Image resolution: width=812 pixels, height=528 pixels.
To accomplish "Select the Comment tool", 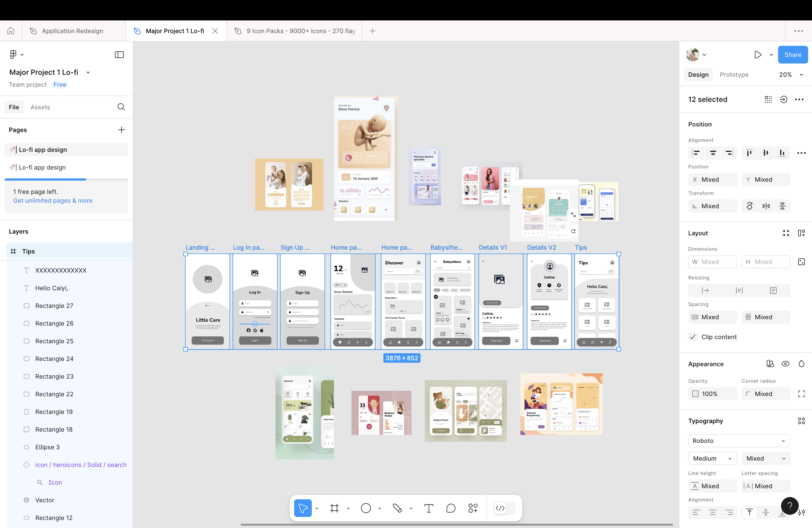I will point(451,508).
